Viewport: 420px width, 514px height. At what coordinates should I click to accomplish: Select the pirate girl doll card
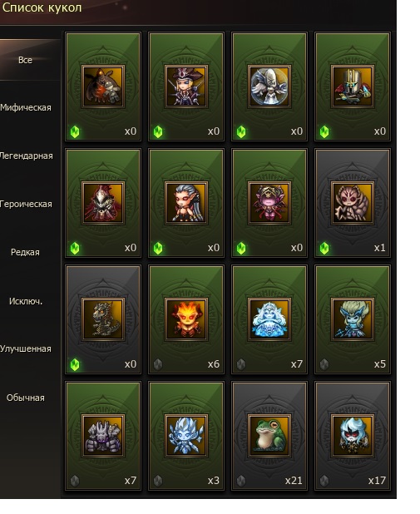(186, 86)
